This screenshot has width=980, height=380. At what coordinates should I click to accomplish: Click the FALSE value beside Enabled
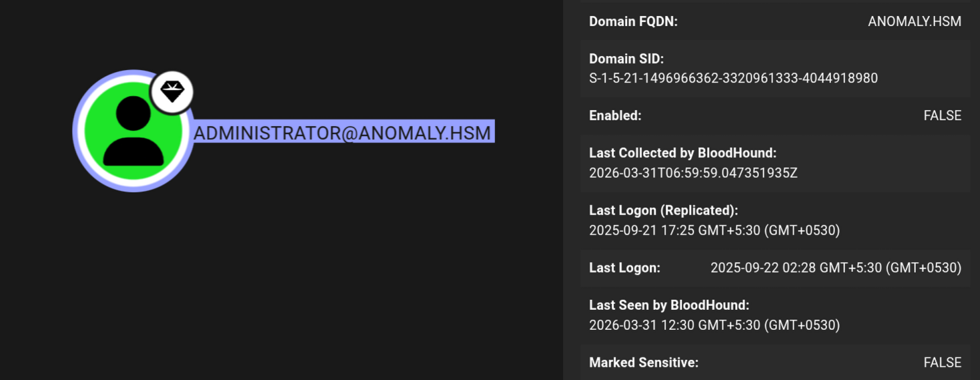pos(942,116)
